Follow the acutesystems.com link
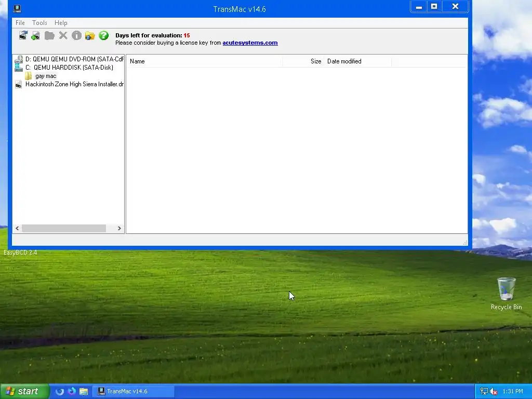Screen dimensions: 532x399 pos(250,43)
